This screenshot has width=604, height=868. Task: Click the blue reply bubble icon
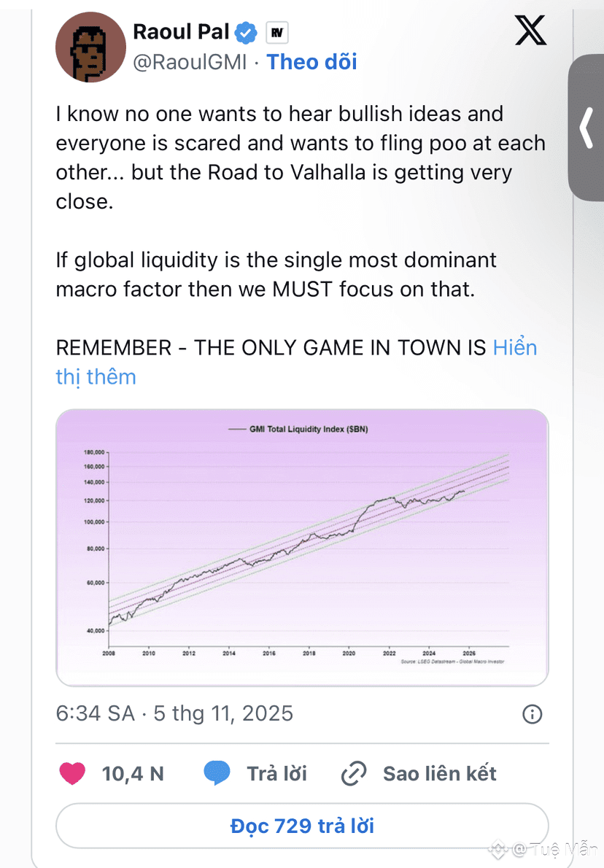click(217, 773)
